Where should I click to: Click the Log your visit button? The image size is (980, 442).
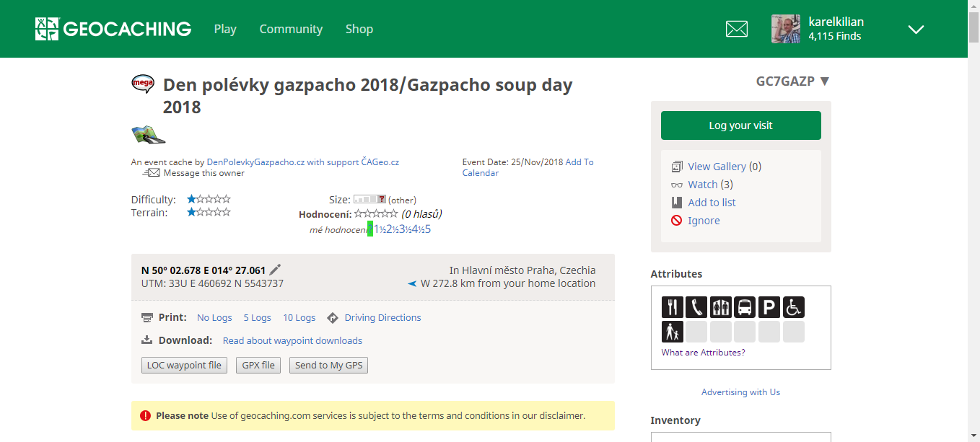(x=740, y=125)
